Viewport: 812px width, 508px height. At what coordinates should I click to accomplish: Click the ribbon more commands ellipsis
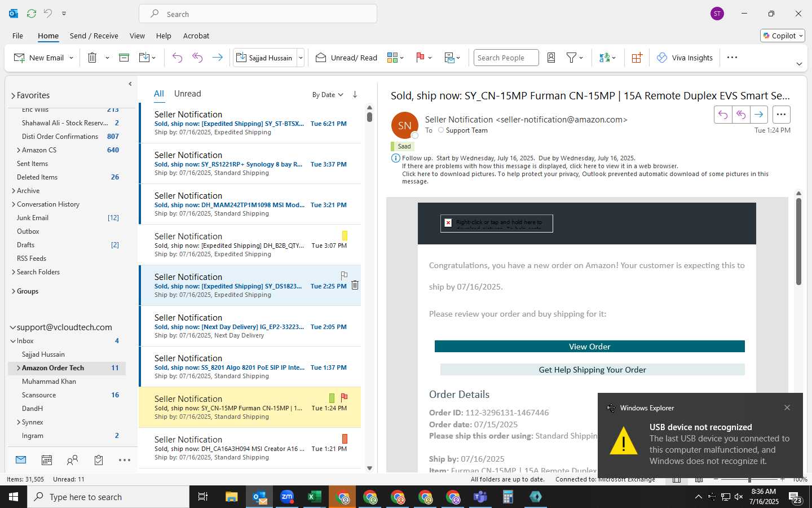click(x=732, y=58)
